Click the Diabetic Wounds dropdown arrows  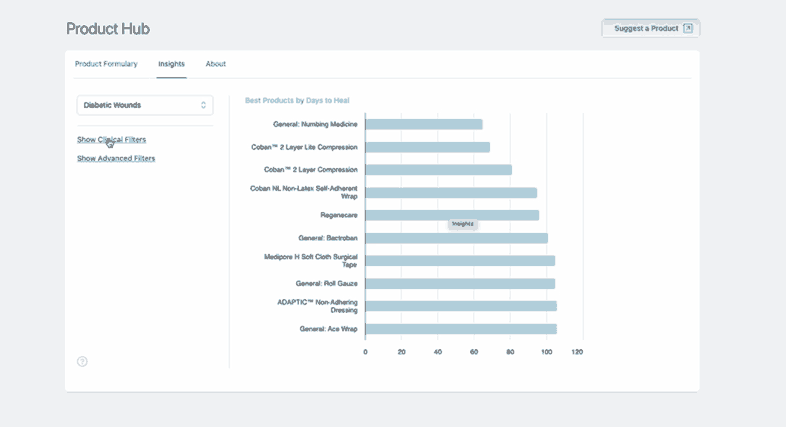[203, 104]
